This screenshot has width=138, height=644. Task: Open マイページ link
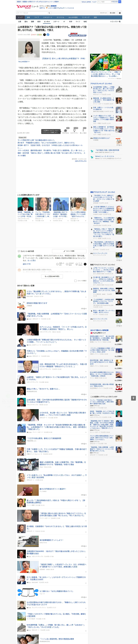(x=103, y=13)
